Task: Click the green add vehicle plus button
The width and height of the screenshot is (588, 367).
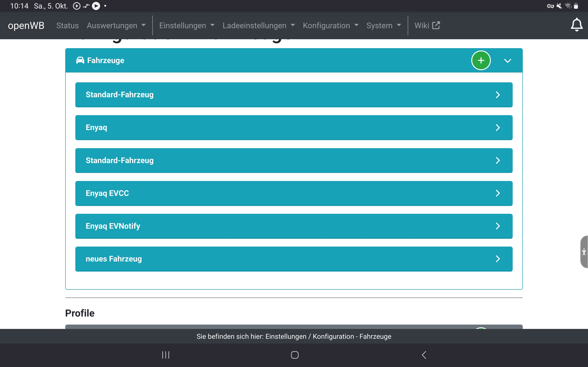Action: tap(481, 60)
